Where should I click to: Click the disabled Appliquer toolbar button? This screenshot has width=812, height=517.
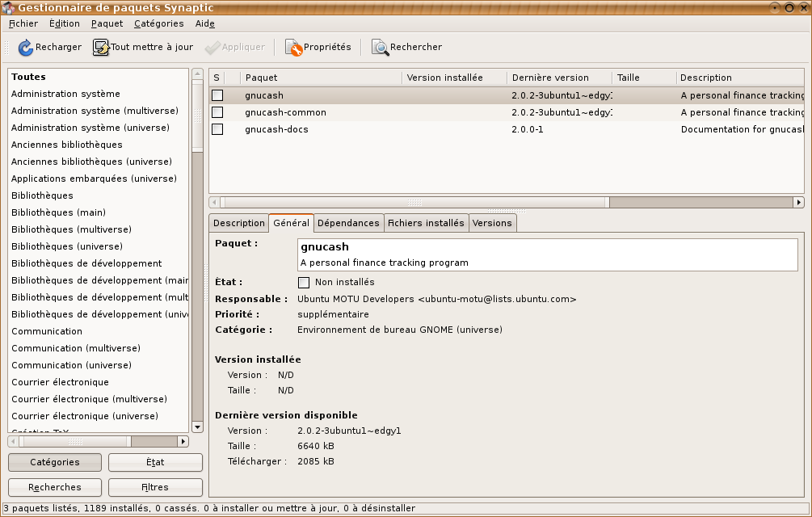pos(235,47)
